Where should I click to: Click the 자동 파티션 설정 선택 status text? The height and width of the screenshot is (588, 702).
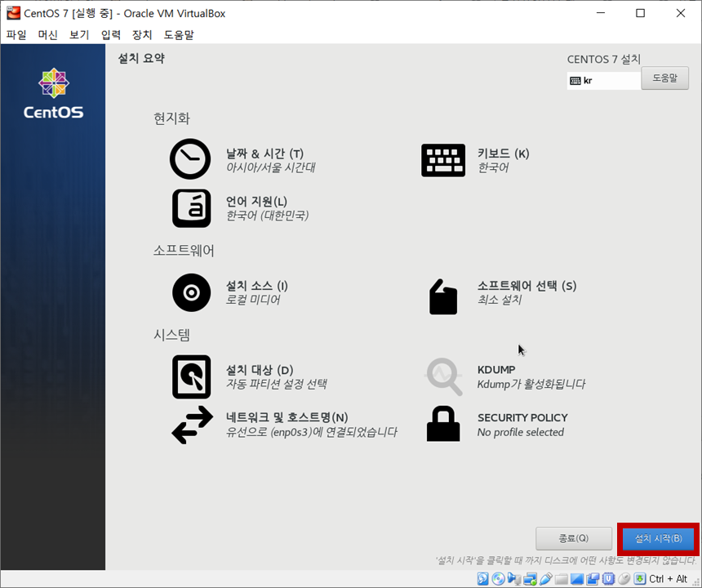(x=276, y=384)
